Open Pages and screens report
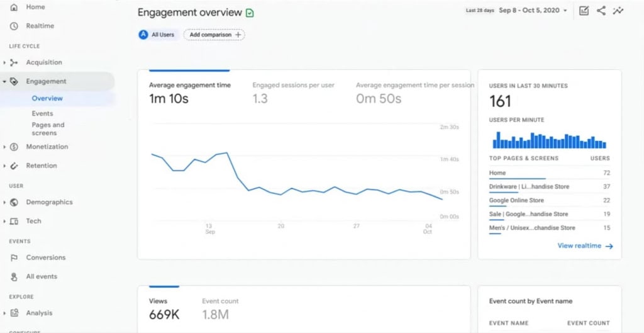The height and width of the screenshot is (333, 644). pos(48,128)
